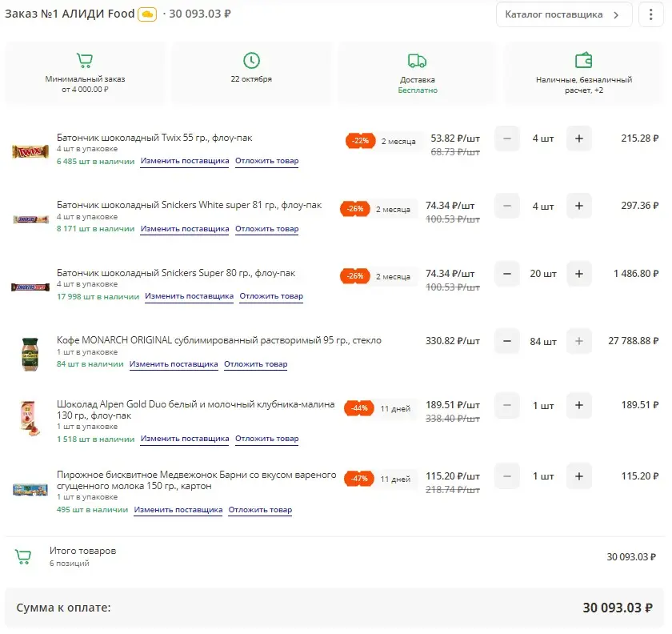Open the three-dot order options menu

point(650,14)
